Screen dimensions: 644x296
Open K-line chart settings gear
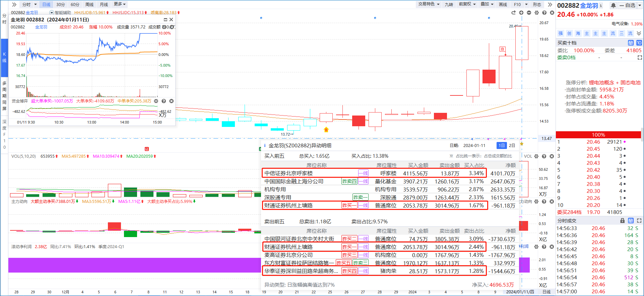click(536, 13)
